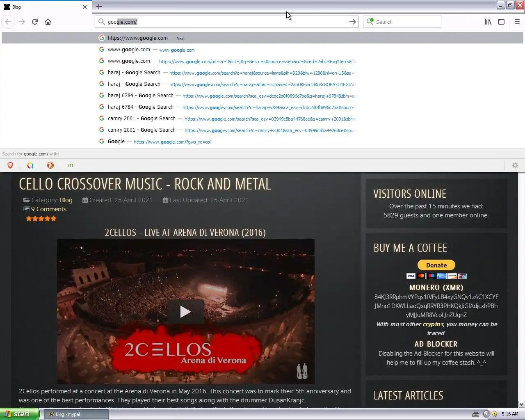Click the PayPal Donate button
This screenshot has height=420, width=525.
tap(436, 265)
